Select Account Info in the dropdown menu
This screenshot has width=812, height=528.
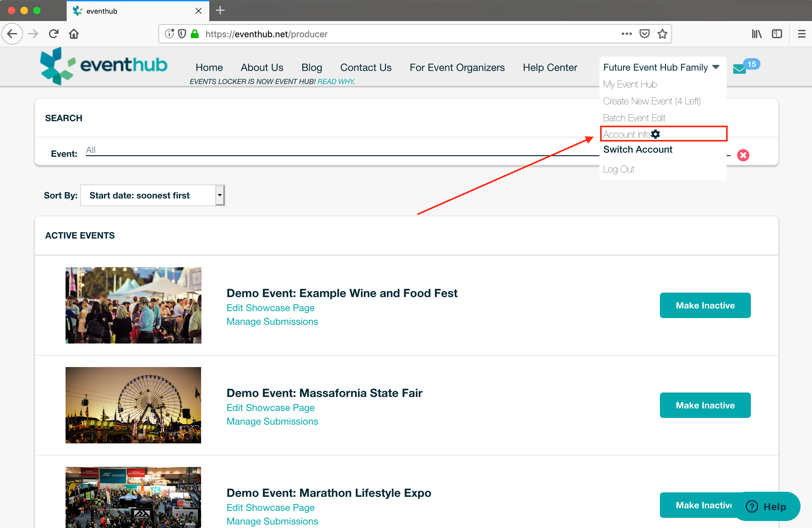click(627, 135)
